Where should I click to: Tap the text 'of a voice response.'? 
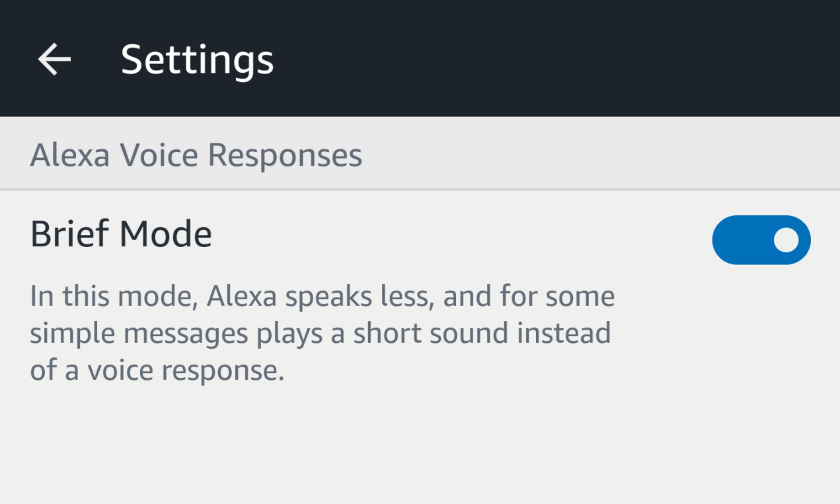(x=157, y=371)
